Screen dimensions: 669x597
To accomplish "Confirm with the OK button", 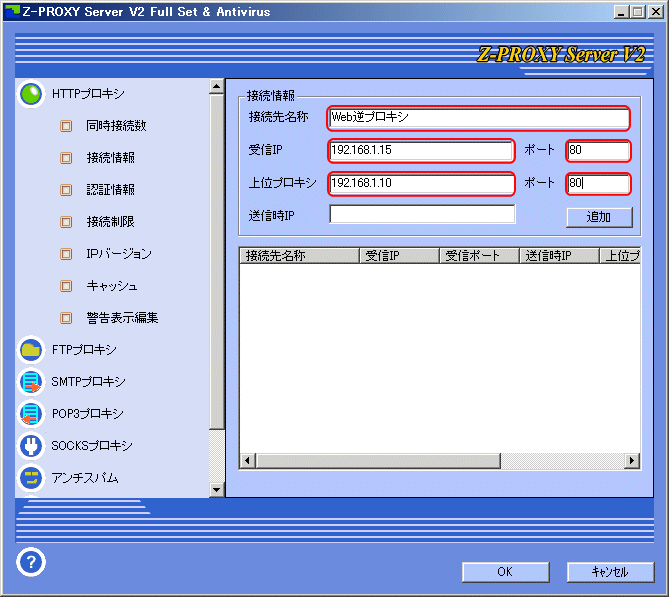I will click(505, 572).
